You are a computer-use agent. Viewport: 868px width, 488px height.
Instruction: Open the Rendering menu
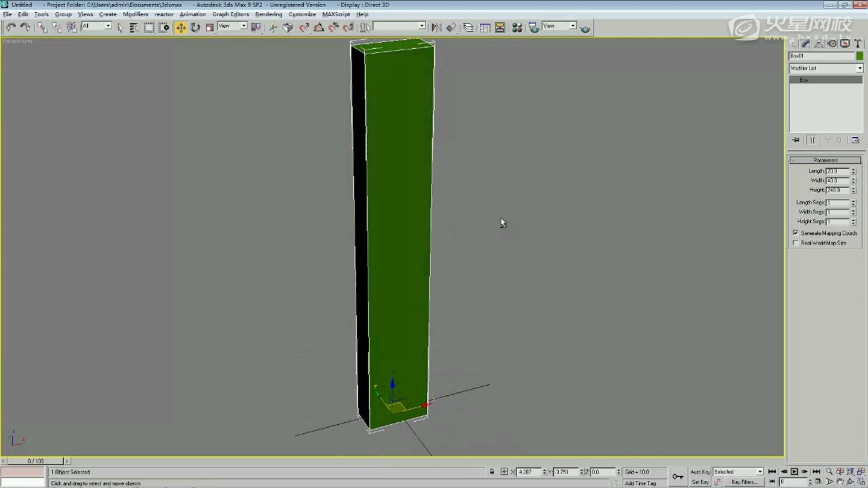268,14
